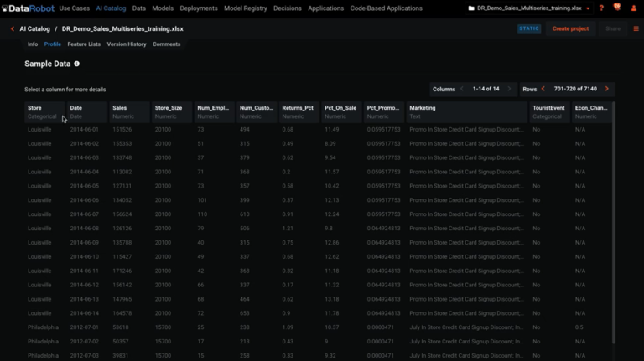This screenshot has height=361, width=644.
Task: Click Econ_Chan value 0.5
Action: click(x=579, y=327)
